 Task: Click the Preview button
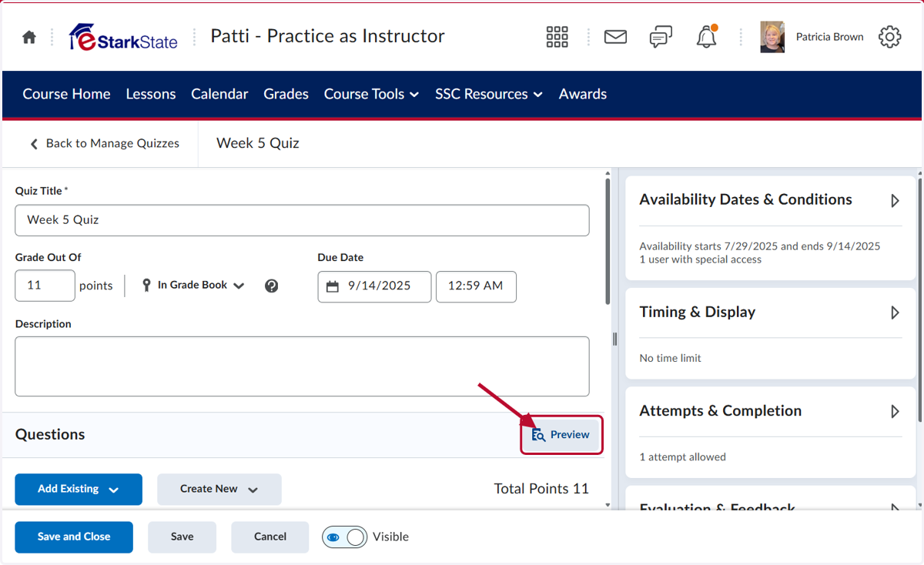tap(561, 435)
